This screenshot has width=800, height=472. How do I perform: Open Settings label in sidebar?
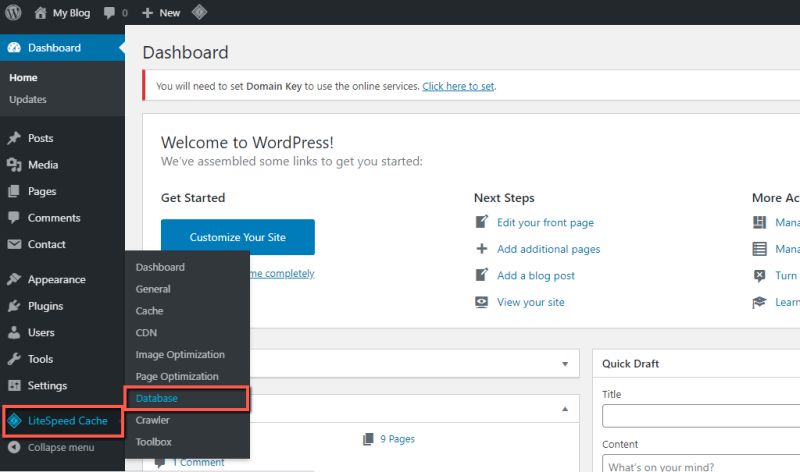[x=47, y=386]
